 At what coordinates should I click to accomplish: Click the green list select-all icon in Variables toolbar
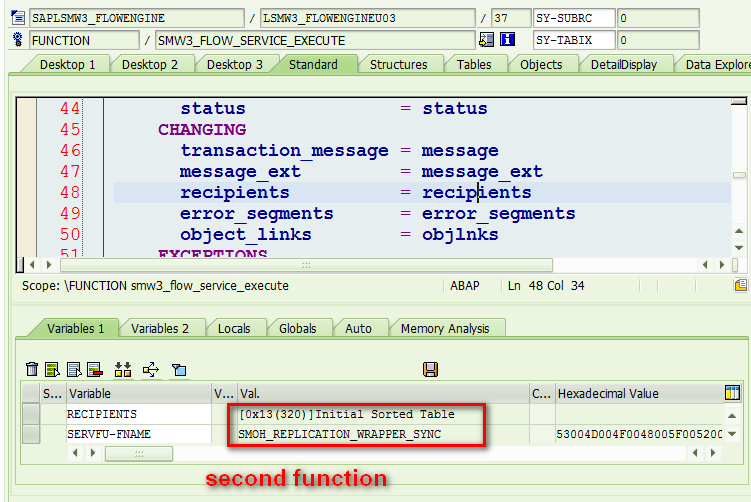click(52, 369)
